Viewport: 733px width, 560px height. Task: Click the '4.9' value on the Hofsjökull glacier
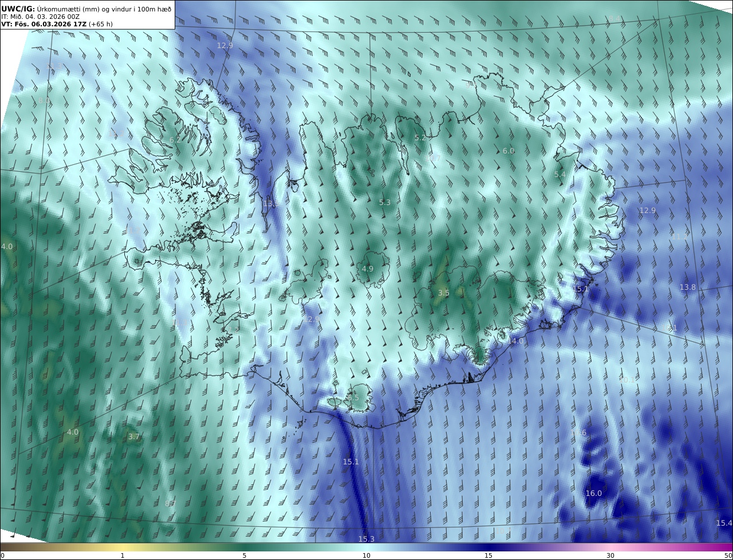pyautogui.click(x=368, y=269)
